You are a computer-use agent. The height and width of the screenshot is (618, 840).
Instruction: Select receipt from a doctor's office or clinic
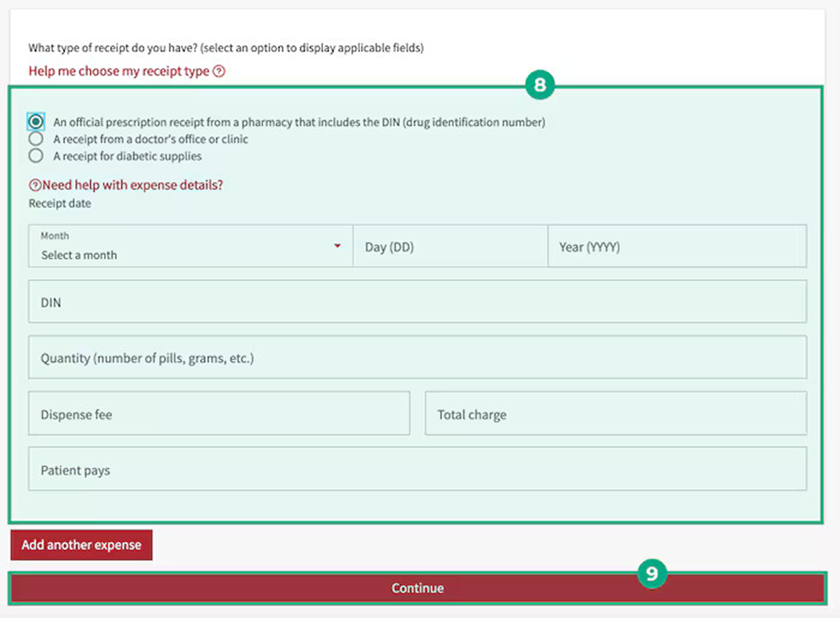pyautogui.click(x=36, y=139)
